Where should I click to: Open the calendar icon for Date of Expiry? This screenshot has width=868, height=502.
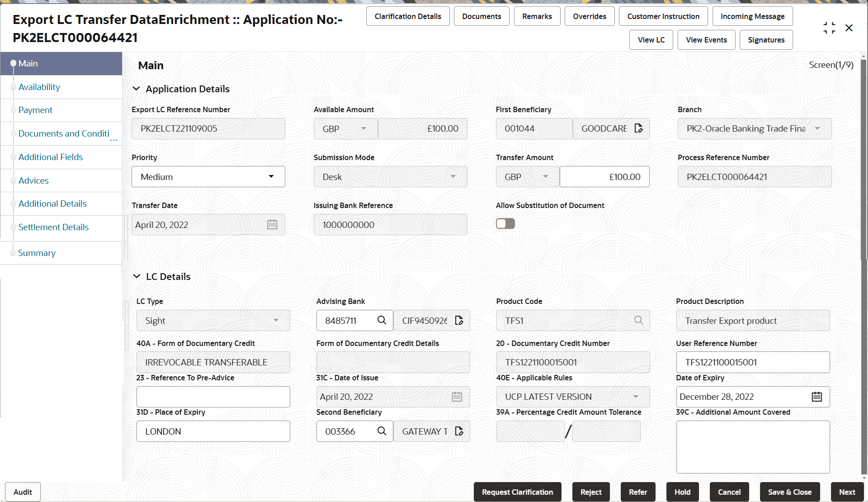click(817, 397)
